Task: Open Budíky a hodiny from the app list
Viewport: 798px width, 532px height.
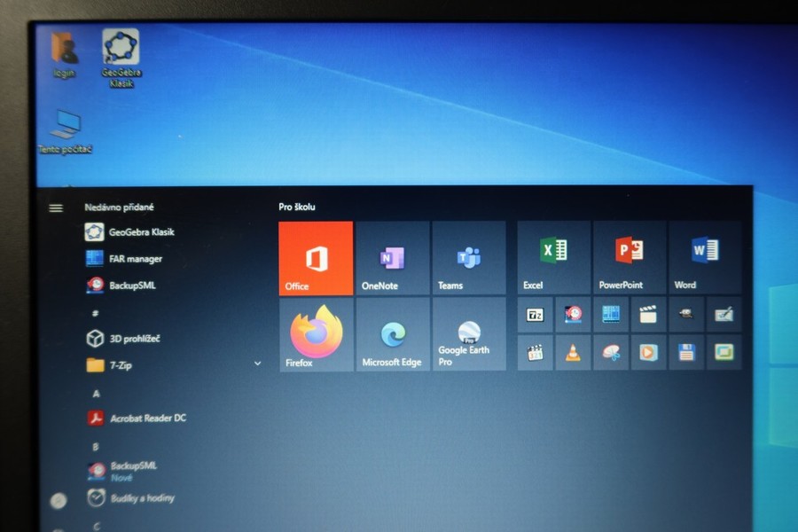Action: point(131,498)
